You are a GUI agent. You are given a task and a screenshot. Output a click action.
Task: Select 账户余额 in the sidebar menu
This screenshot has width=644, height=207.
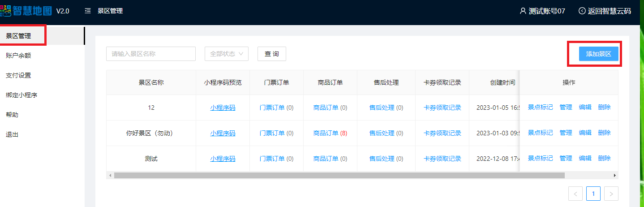coord(18,56)
